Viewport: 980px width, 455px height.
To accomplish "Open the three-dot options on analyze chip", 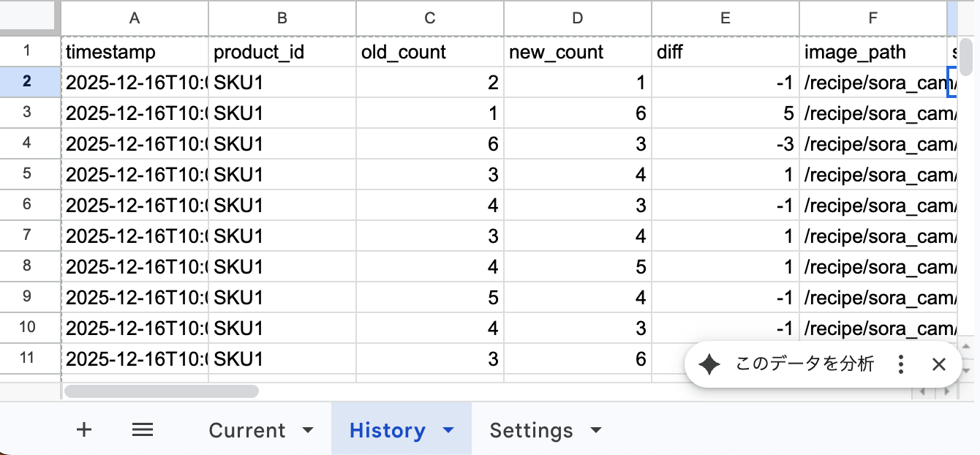I will [x=901, y=364].
